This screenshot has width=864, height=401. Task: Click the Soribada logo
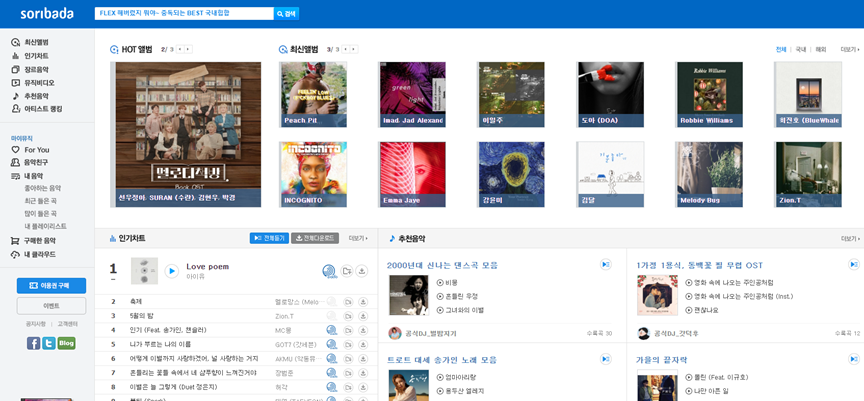click(x=47, y=14)
